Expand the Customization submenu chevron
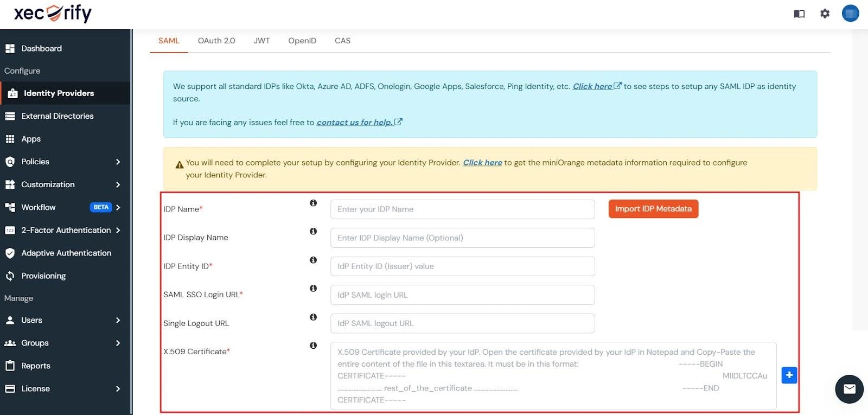 [x=118, y=184]
